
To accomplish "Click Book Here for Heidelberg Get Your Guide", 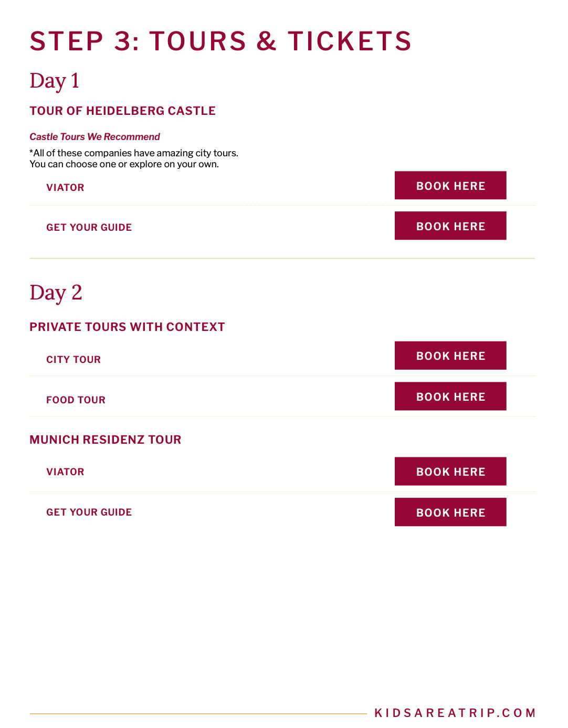I will coord(450,226).
